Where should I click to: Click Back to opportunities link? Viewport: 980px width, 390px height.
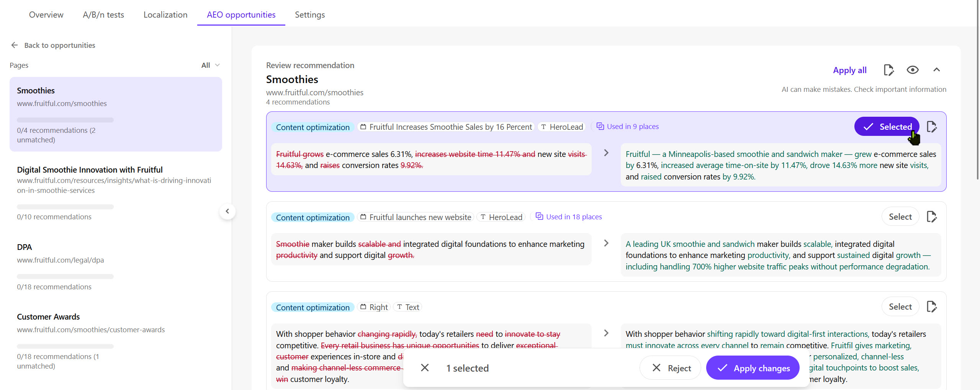coord(60,45)
